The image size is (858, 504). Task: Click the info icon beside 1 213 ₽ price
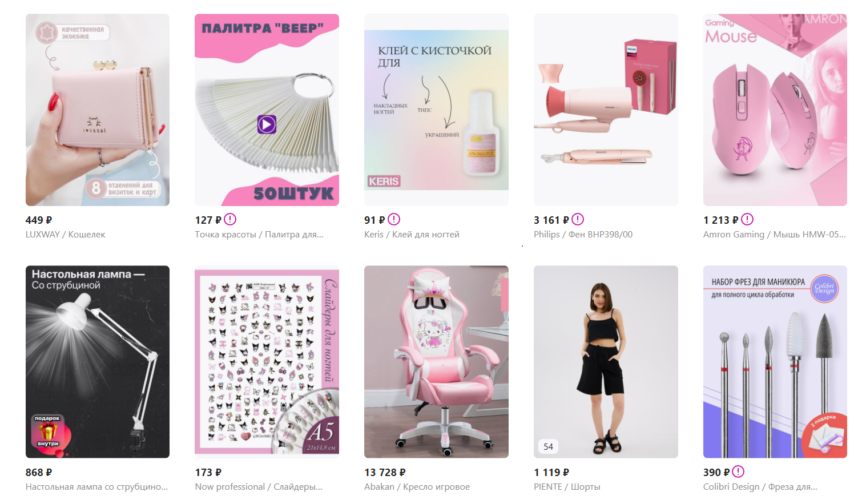[x=747, y=219]
